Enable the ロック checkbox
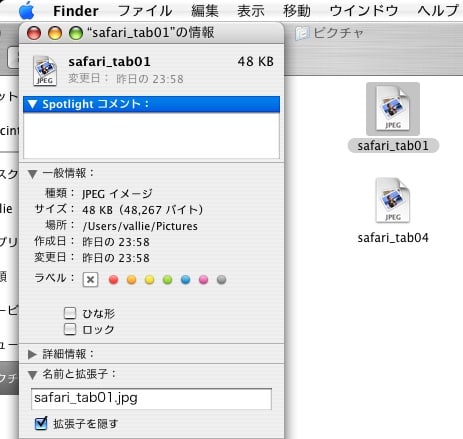This screenshot has width=463, height=439. [70, 329]
